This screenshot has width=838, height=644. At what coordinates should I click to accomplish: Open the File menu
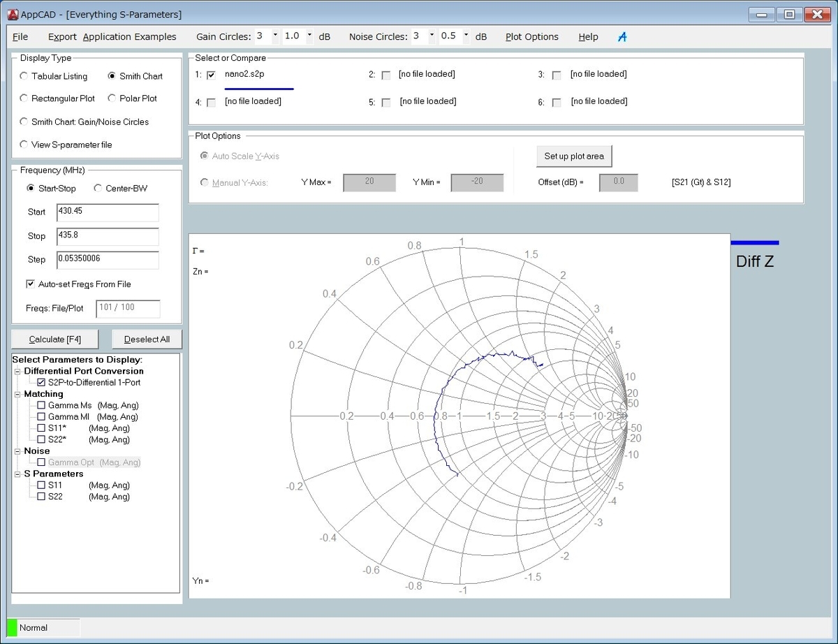20,36
